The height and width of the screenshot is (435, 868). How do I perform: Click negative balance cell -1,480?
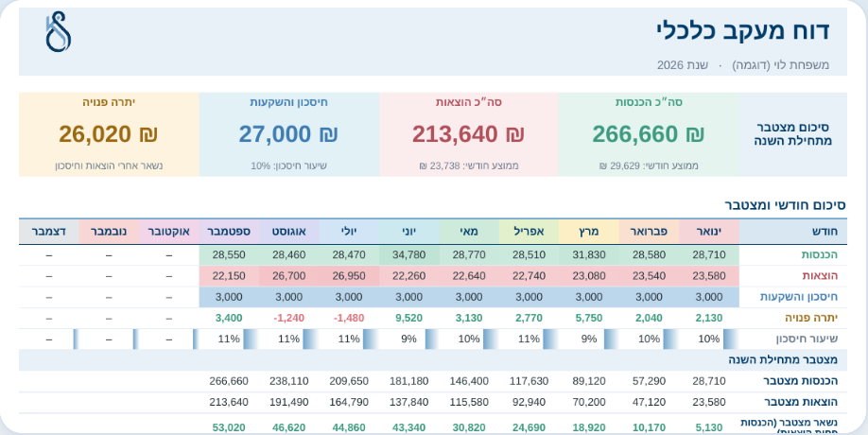pyautogui.click(x=349, y=318)
